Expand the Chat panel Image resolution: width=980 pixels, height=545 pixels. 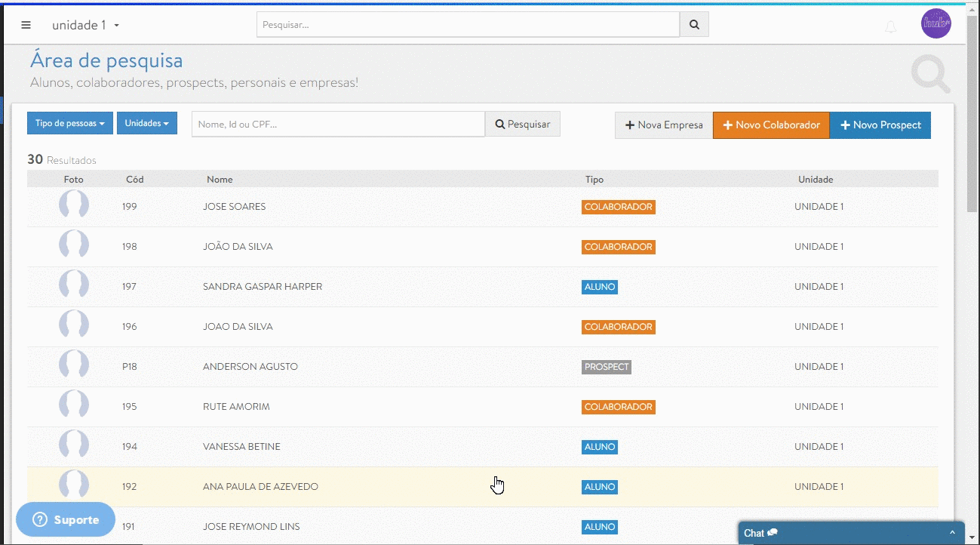click(850, 533)
